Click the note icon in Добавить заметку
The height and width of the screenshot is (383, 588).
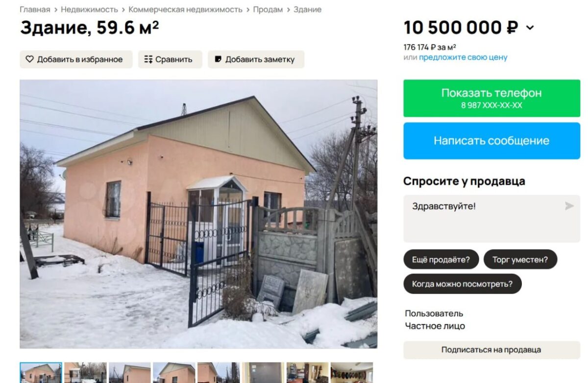[219, 59]
